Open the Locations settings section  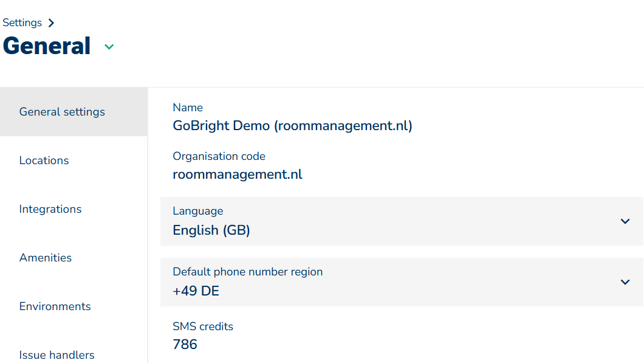pos(44,161)
